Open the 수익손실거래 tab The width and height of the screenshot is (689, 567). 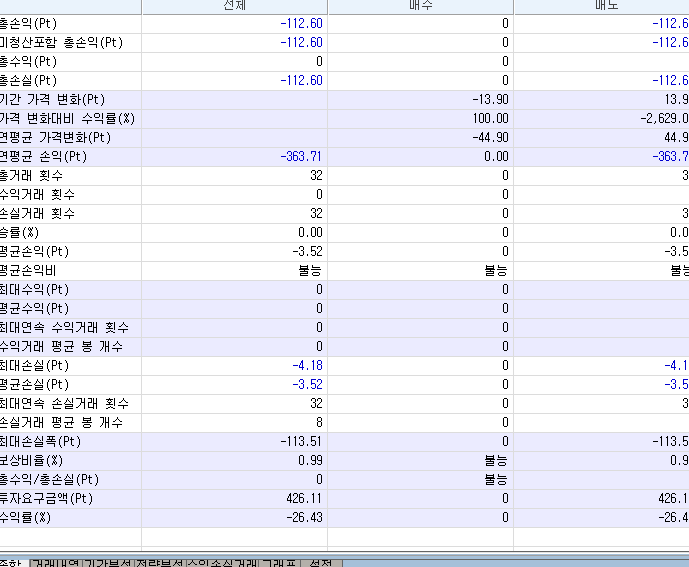[222, 562]
